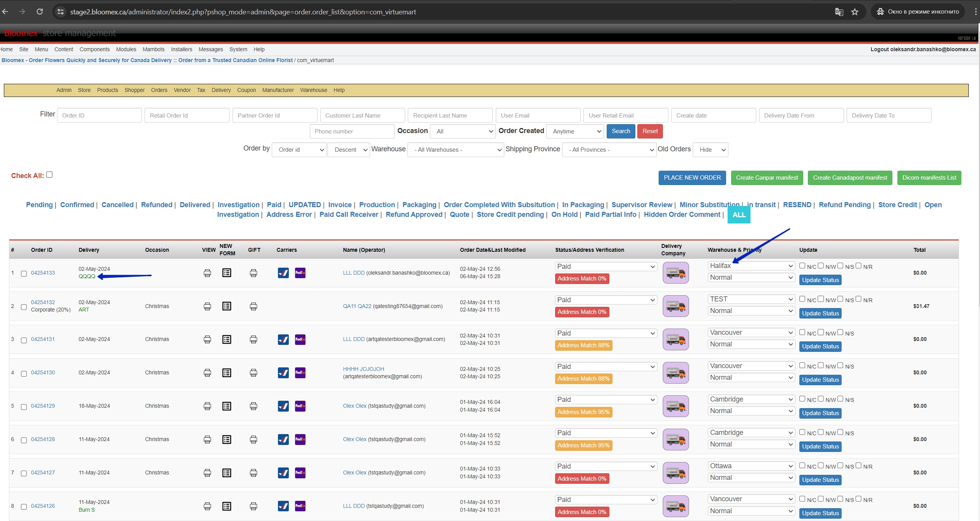Viewport: 980px width, 521px height.
Task: Print view icon for order 04254132
Action: (x=207, y=306)
